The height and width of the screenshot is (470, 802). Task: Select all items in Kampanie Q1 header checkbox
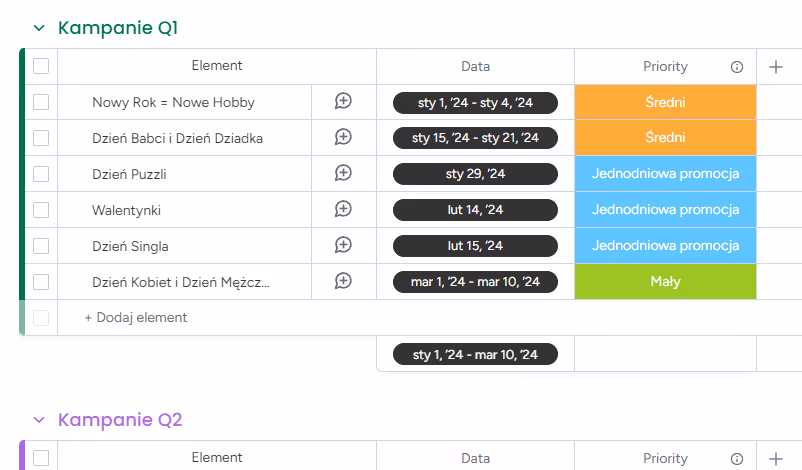(41, 66)
